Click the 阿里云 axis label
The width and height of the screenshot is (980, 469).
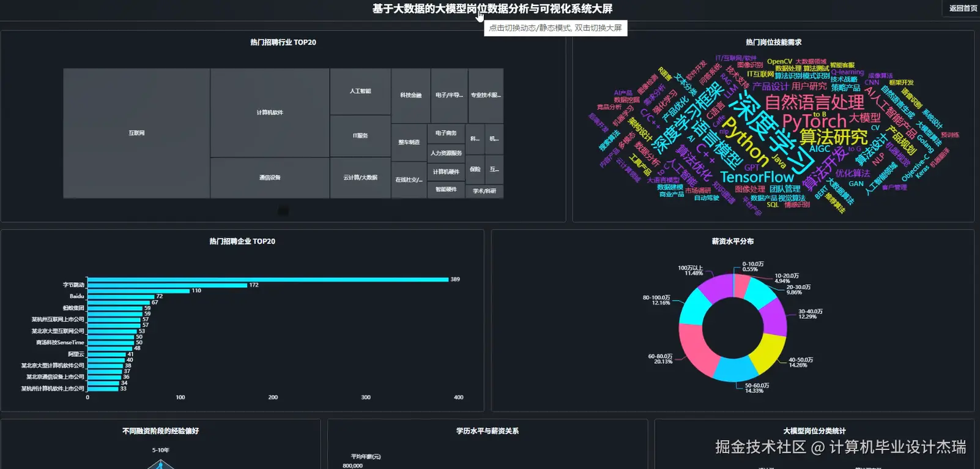click(x=76, y=354)
